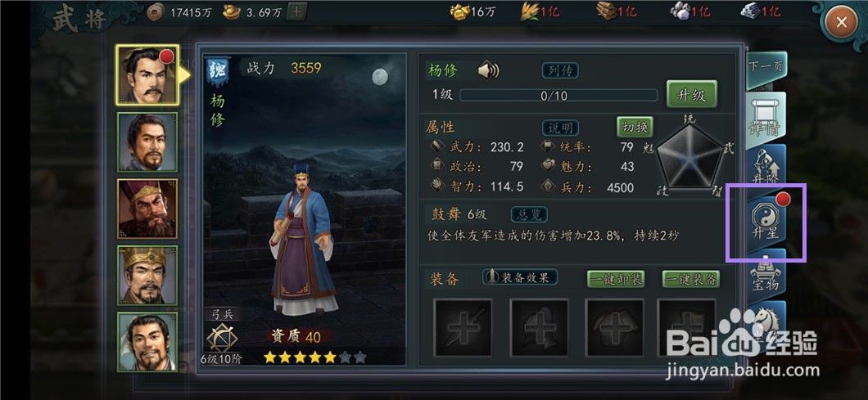The image size is (868, 400).
Task: Tap the empty weapon equipment slot
Action: pyautogui.click(x=463, y=327)
